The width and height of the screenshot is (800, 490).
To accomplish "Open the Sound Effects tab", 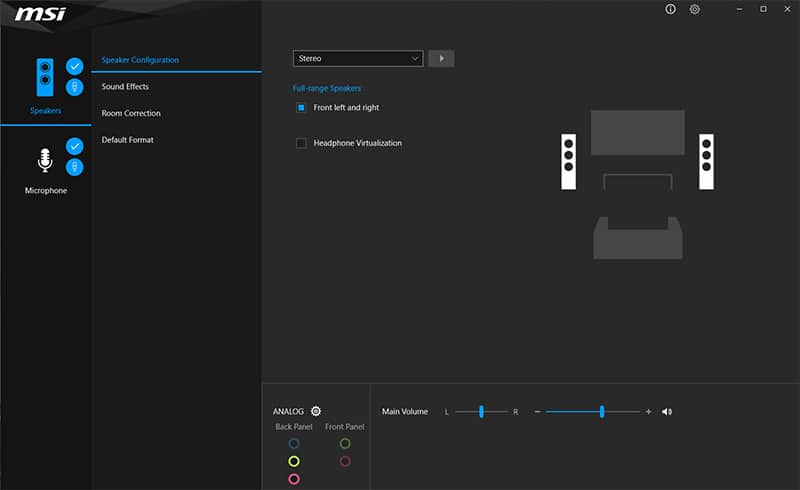I will (x=125, y=87).
